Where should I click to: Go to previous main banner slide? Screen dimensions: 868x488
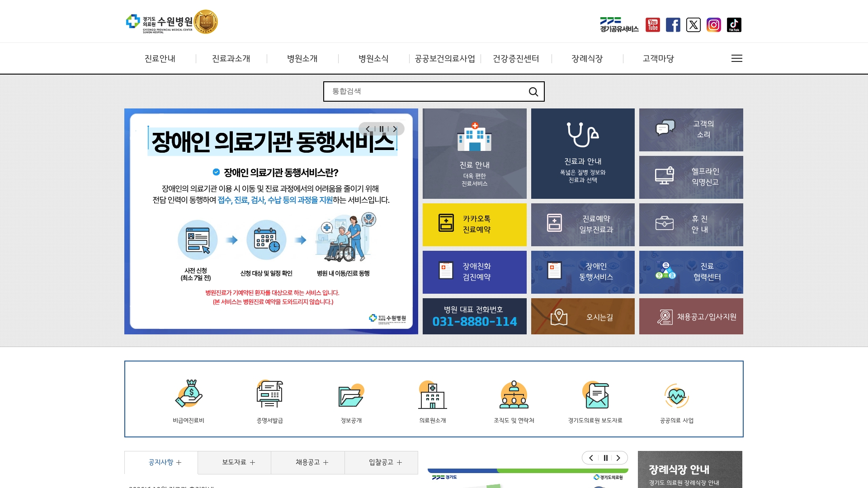[x=368, y=129]
